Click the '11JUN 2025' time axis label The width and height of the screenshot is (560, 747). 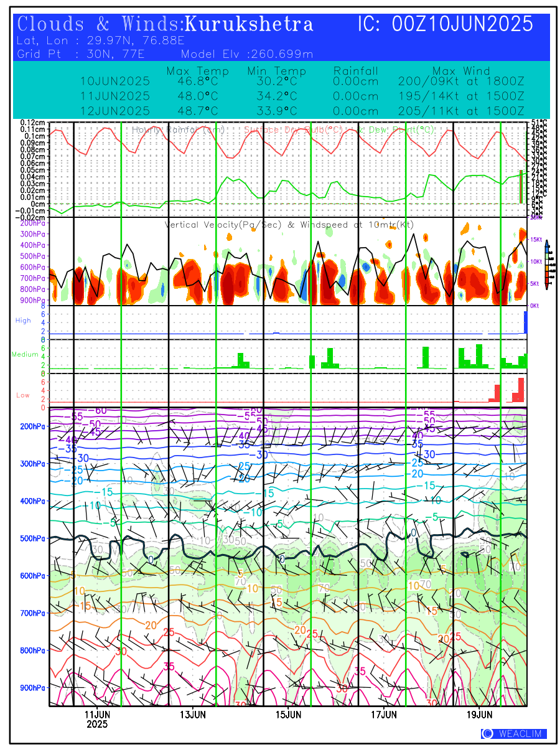pos(97,718)
